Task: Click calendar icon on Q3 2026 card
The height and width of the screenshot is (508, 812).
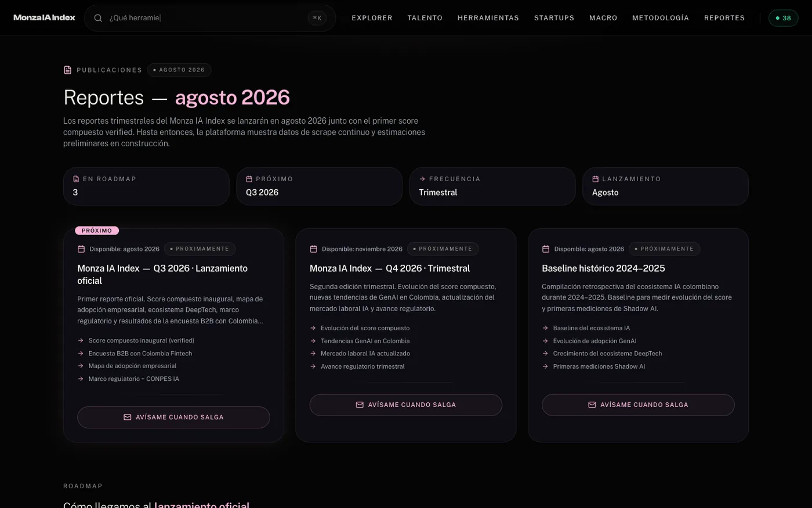Action: coord(81,249)
